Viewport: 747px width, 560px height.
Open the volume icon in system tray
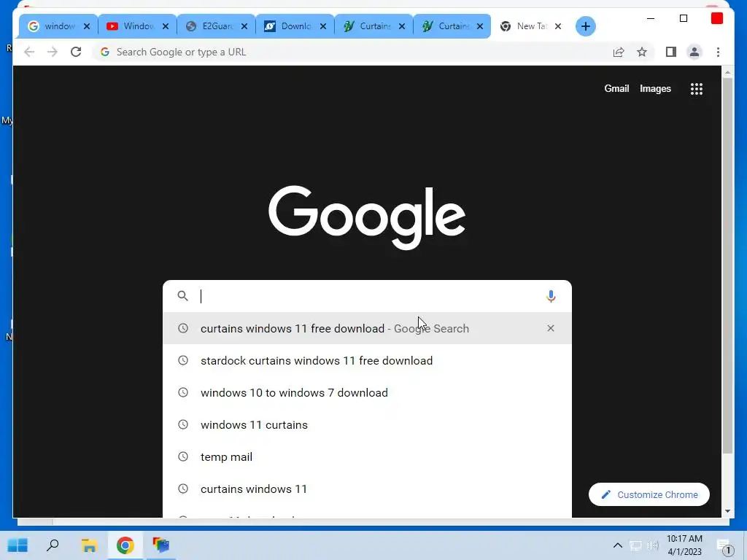[x=653, y=545]
